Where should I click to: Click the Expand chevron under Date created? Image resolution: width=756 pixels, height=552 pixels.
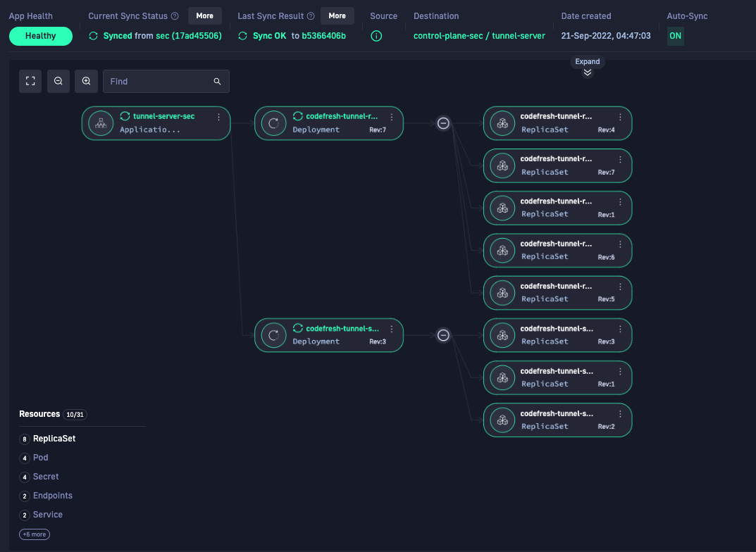click(x=587, y=73)
